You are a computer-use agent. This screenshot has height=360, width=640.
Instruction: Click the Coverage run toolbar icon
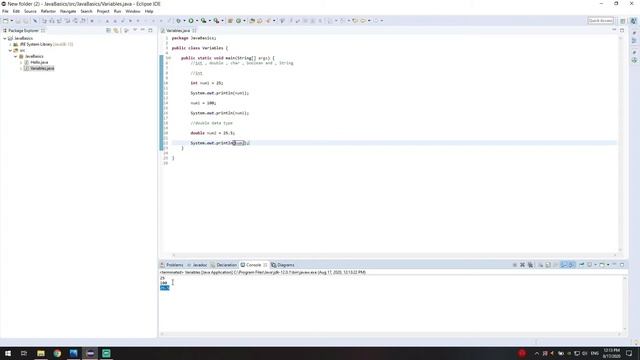coord(203,20)
